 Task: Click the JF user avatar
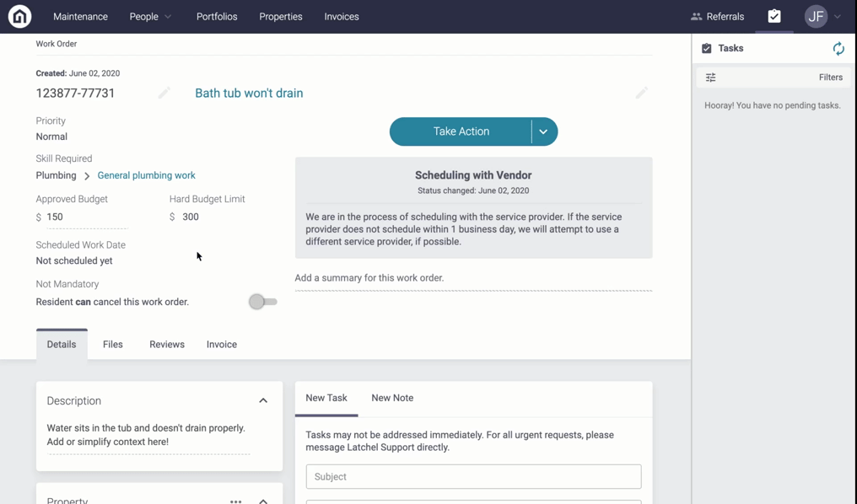(816, 16)
